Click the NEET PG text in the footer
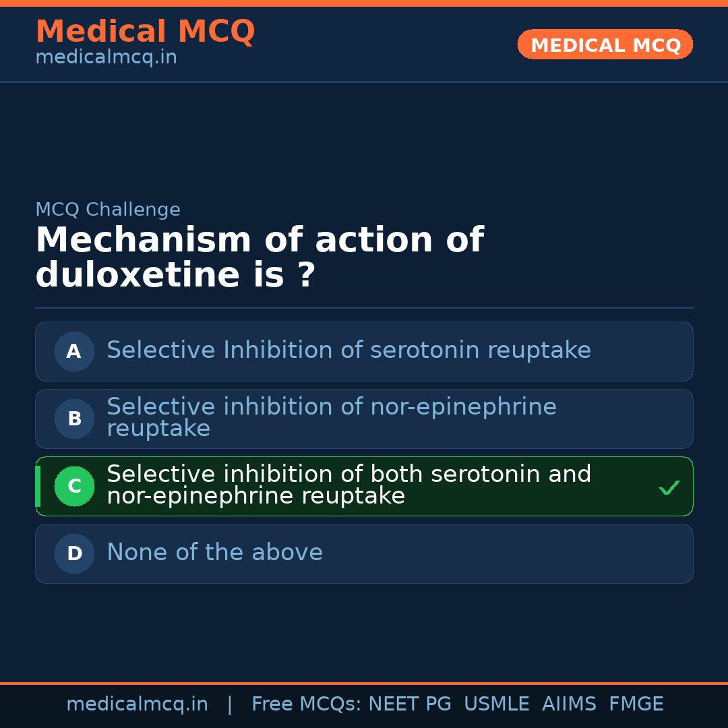 410,704
